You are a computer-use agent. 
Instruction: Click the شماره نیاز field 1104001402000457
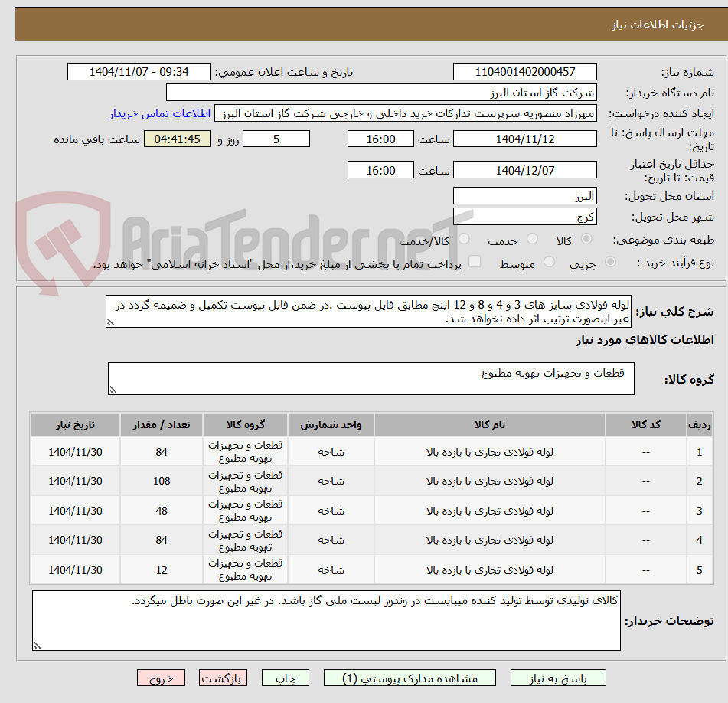pos(524,72)
